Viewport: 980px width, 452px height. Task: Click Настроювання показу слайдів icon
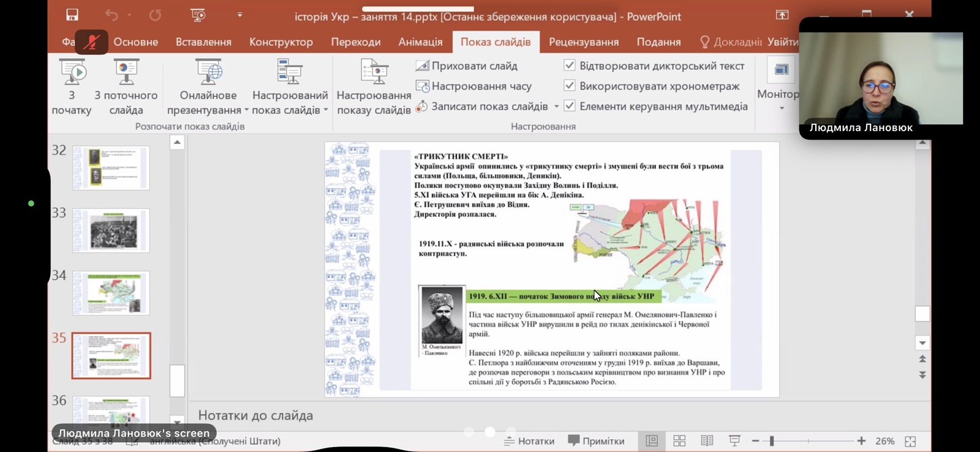(x=374, y=73)
